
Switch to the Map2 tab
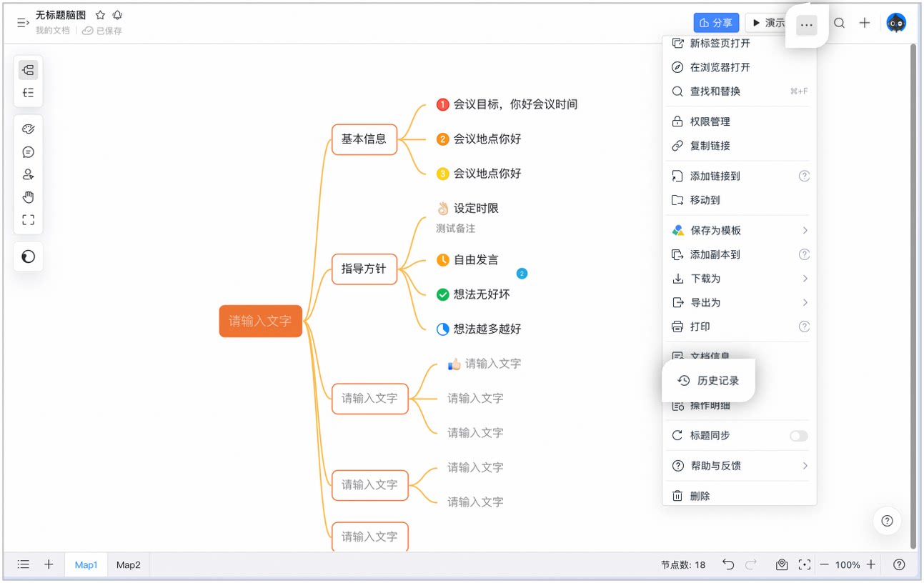[129, 564]
